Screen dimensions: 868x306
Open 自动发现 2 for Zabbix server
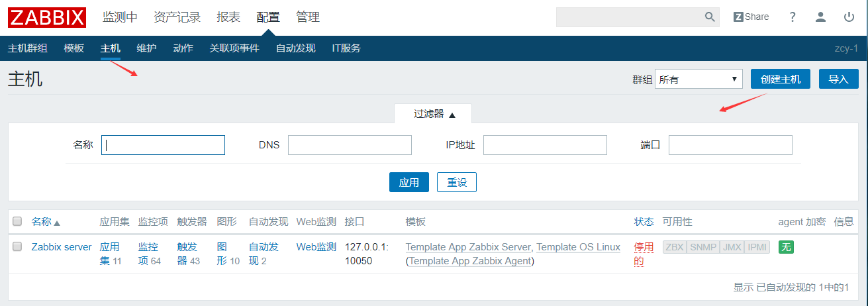tap(264, 254)
